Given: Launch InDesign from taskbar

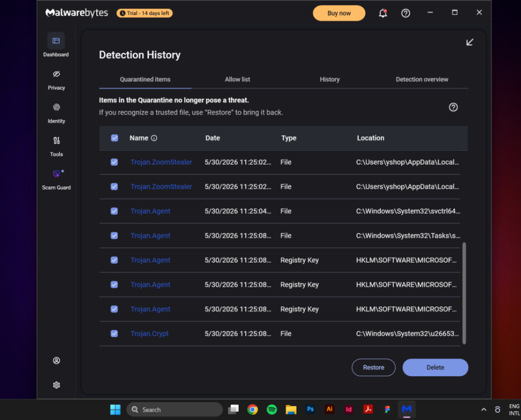Looking at the screenshot, I should (349, 409).
